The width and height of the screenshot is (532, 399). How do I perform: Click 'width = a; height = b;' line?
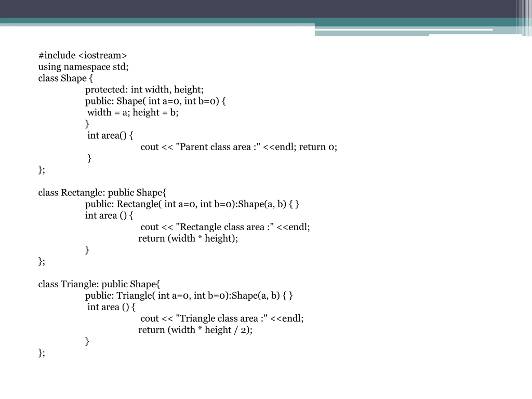tap(133, 113)
